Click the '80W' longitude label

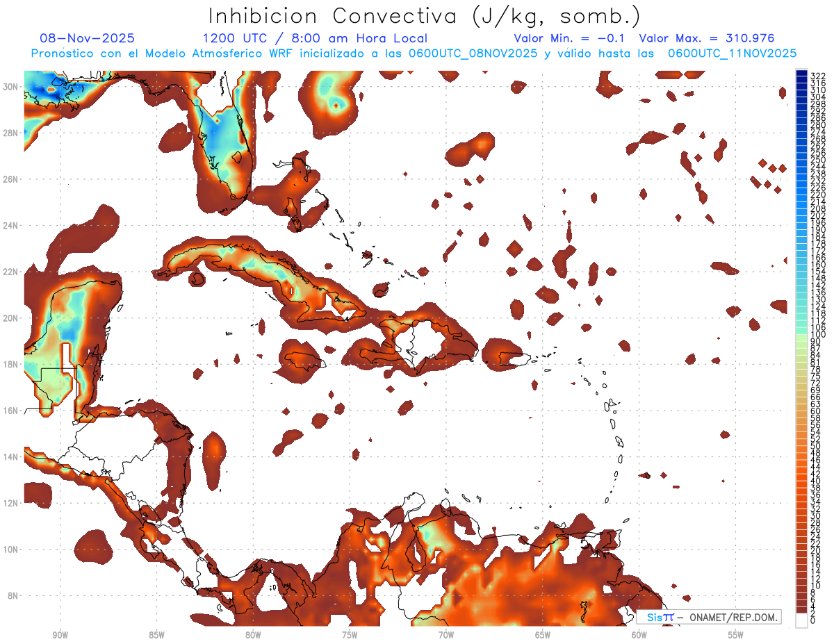tap(253, 634)
